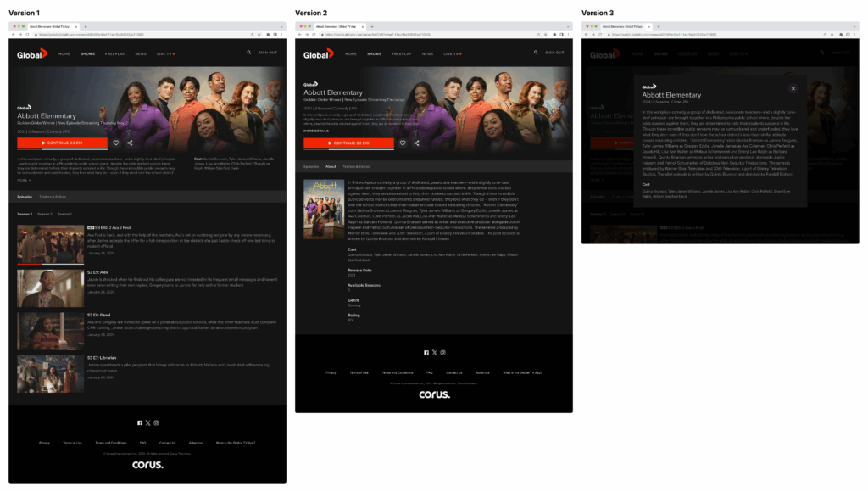
Task: Open the LIVE TV menu item in Version 1
Action: [x=164, y=53]
